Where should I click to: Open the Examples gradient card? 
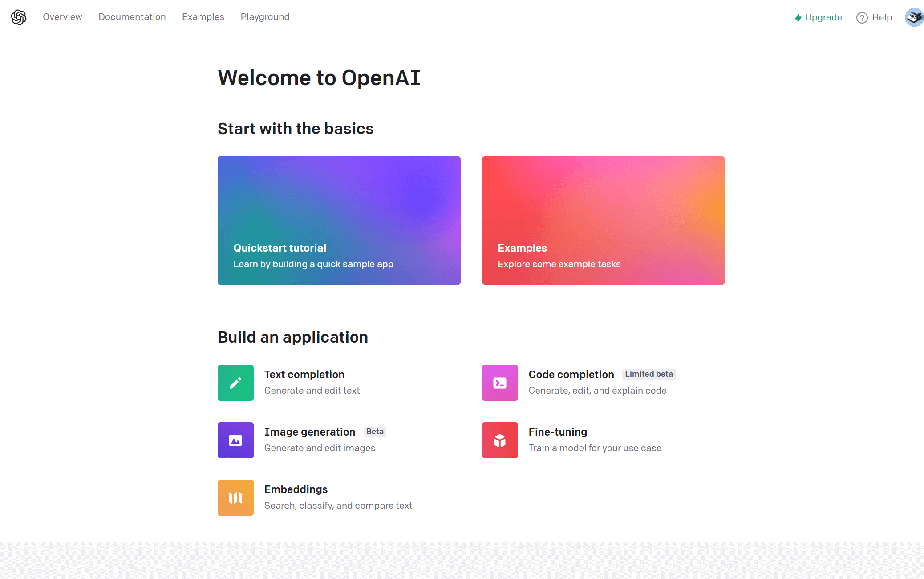(603, 220)
